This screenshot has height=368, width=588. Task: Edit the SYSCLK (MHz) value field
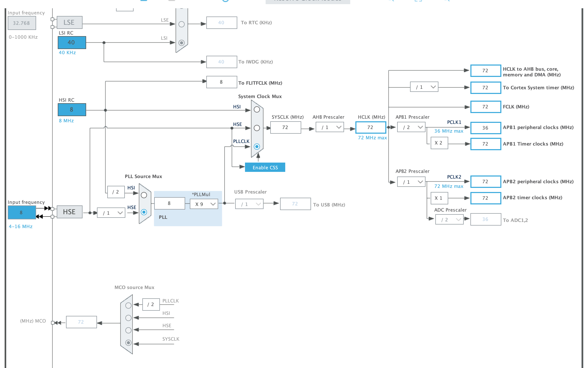pos(286,127)
